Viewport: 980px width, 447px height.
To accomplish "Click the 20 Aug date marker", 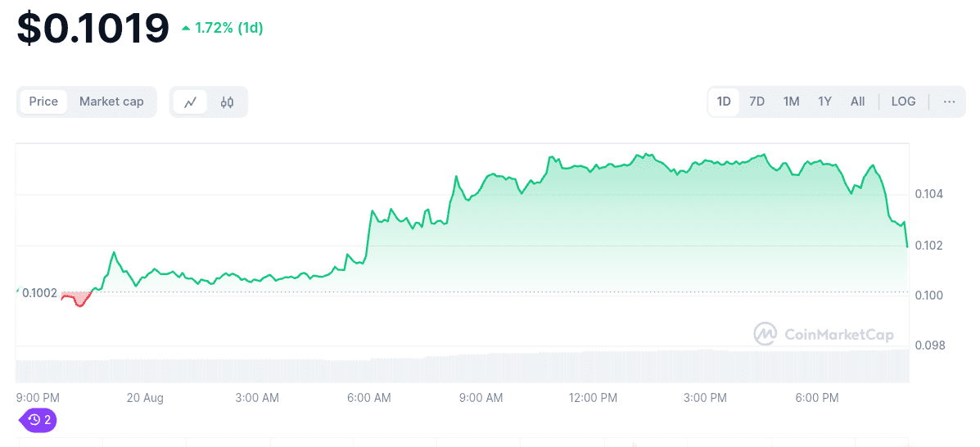I will pyautogui.click(x=145, y=398).
